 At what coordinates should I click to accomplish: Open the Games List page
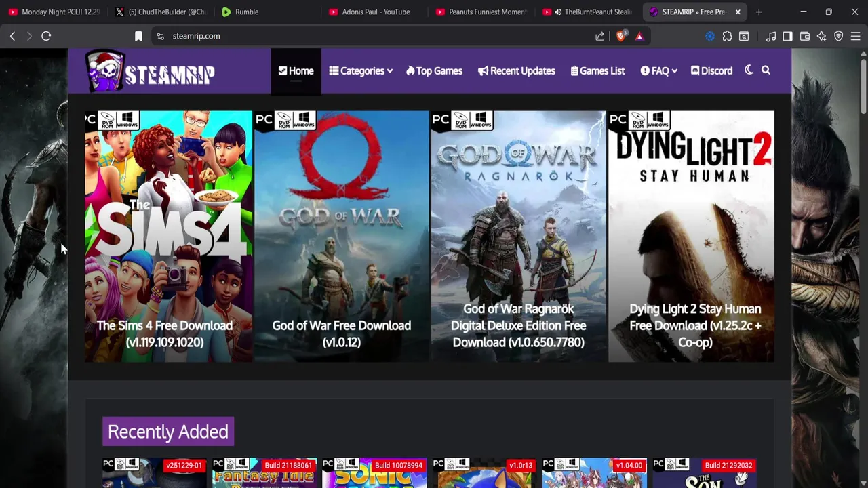(597, 70)
